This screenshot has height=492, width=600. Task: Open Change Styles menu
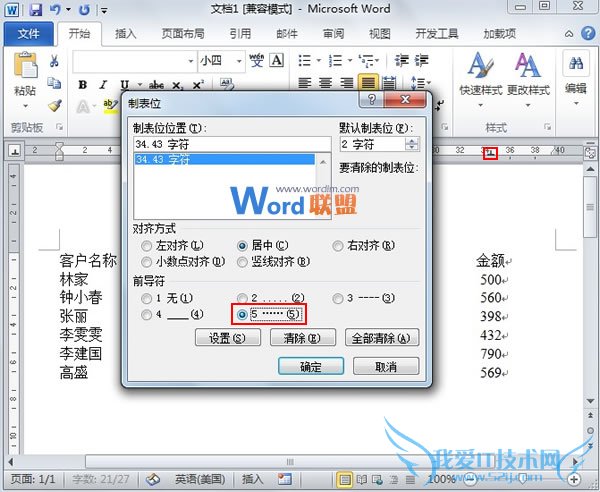(528, 78)
